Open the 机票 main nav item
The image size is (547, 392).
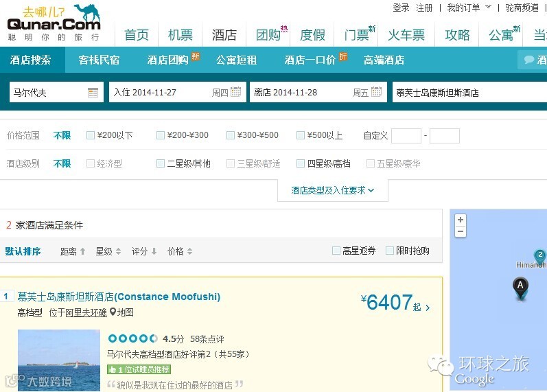click(181, 35)
